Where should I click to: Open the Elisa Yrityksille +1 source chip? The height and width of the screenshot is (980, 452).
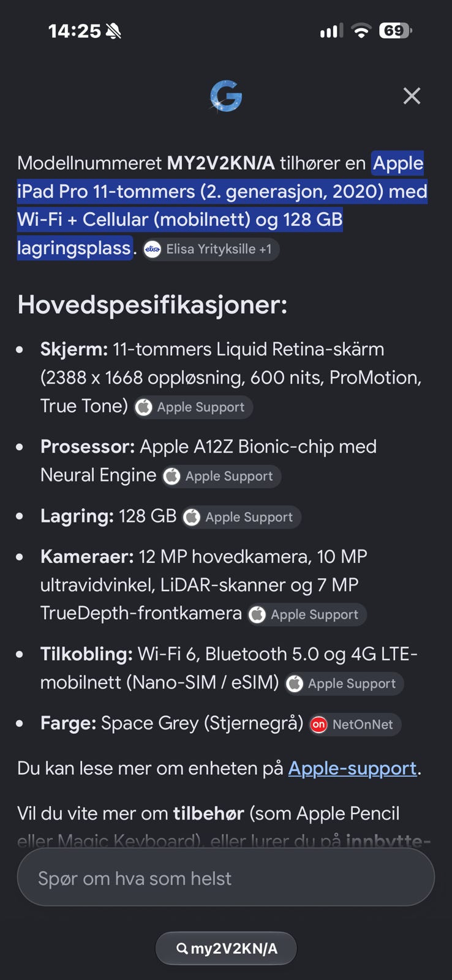211,249
